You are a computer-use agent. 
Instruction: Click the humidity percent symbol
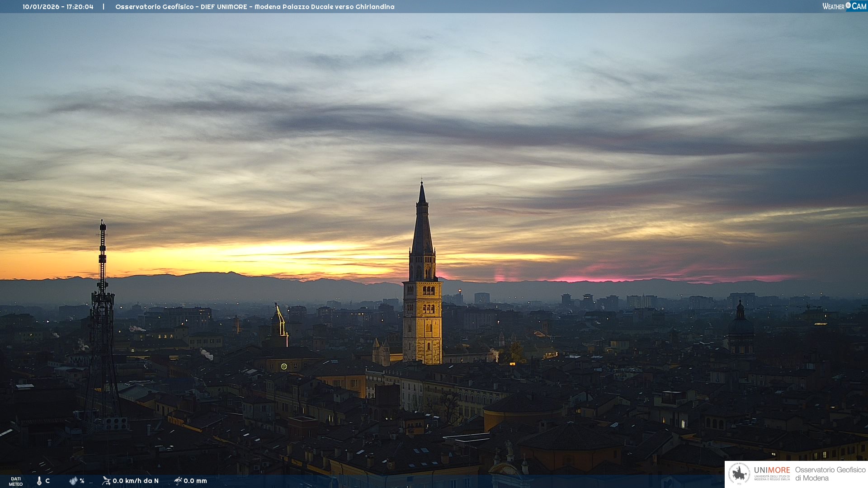pyautogui.click(x=82, y=481)
